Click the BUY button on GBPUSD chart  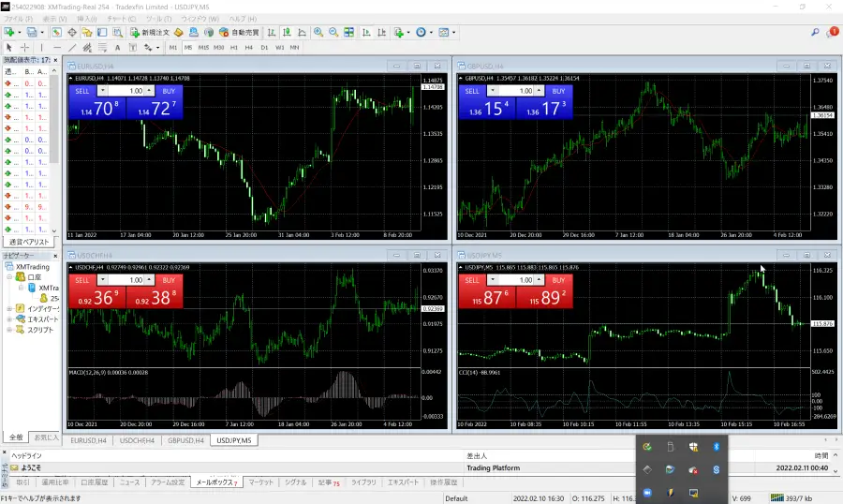point(558,91)
